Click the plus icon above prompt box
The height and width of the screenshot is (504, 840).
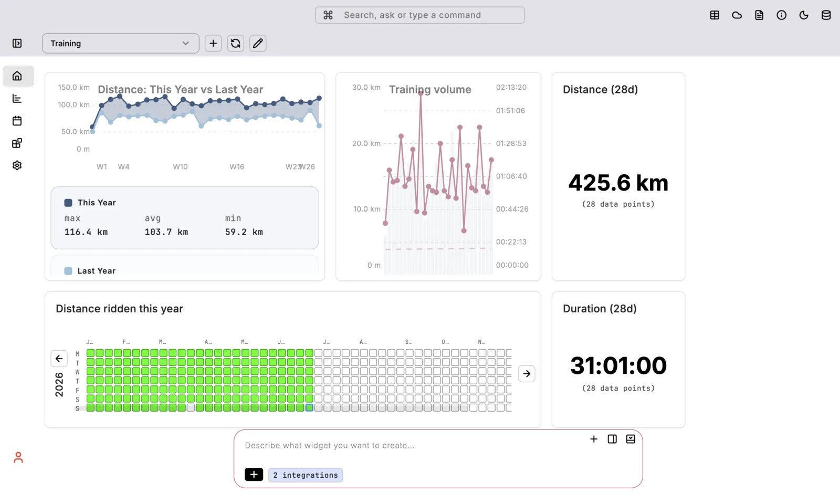[594, 439]
